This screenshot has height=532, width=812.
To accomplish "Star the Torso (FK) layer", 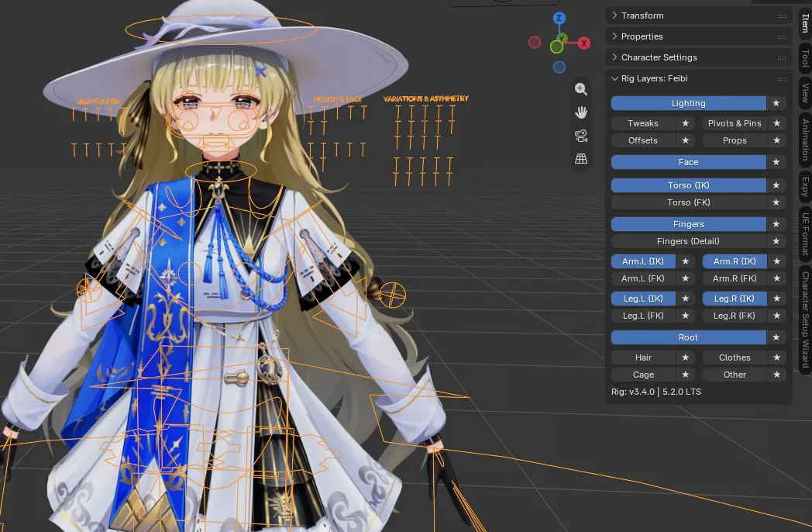I will click(x=776, y=202).
